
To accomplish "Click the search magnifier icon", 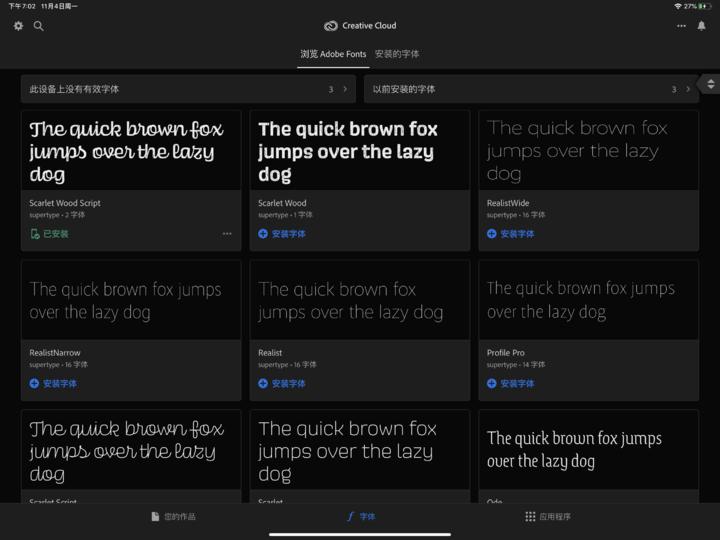I will tap(39, 26).
